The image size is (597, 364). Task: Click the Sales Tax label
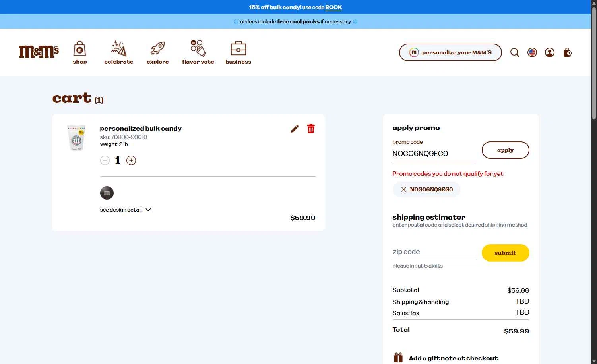[406, 313]
